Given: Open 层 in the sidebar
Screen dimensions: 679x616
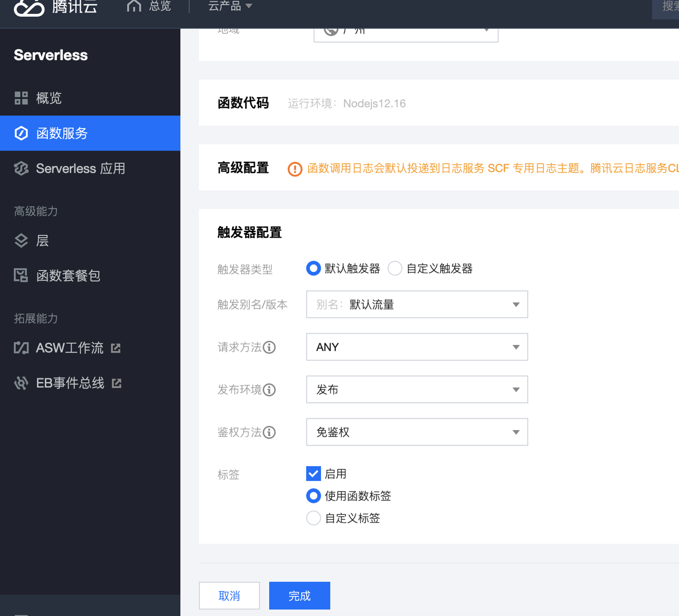Looking at the screenshot, I should (90, 241).
